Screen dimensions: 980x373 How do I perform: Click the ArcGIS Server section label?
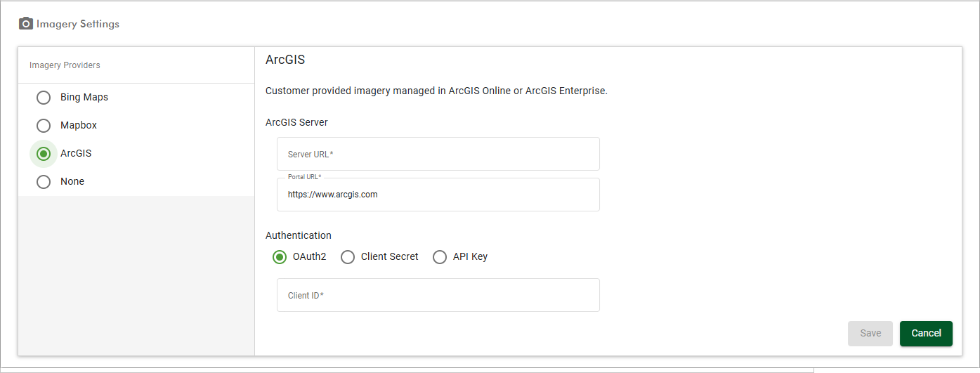296,122
